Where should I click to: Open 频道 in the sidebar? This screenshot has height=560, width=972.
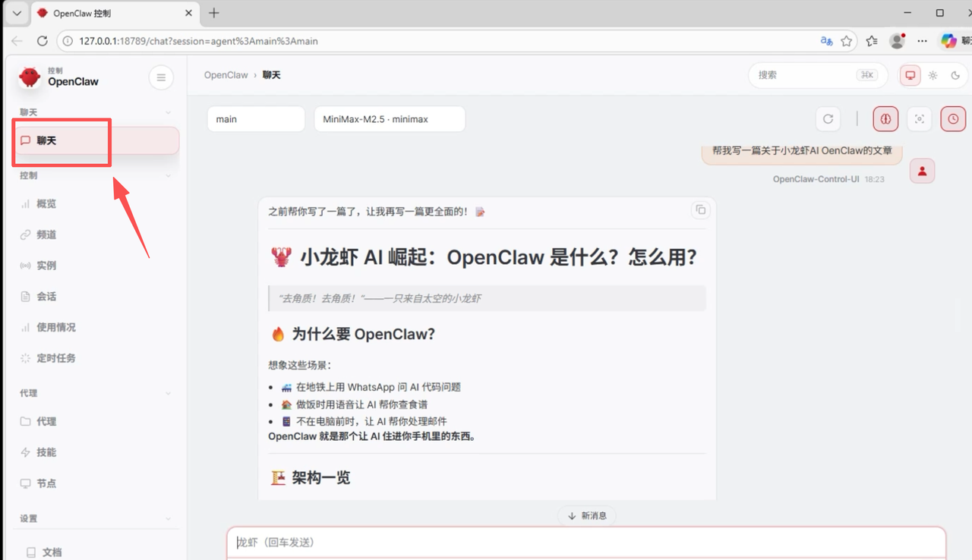coord(97,234)
